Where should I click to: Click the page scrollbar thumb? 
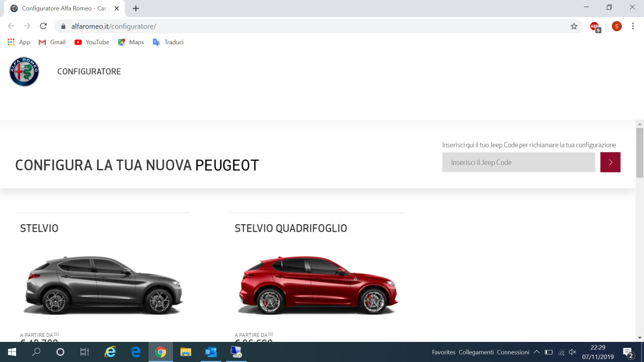click(639, 153)
